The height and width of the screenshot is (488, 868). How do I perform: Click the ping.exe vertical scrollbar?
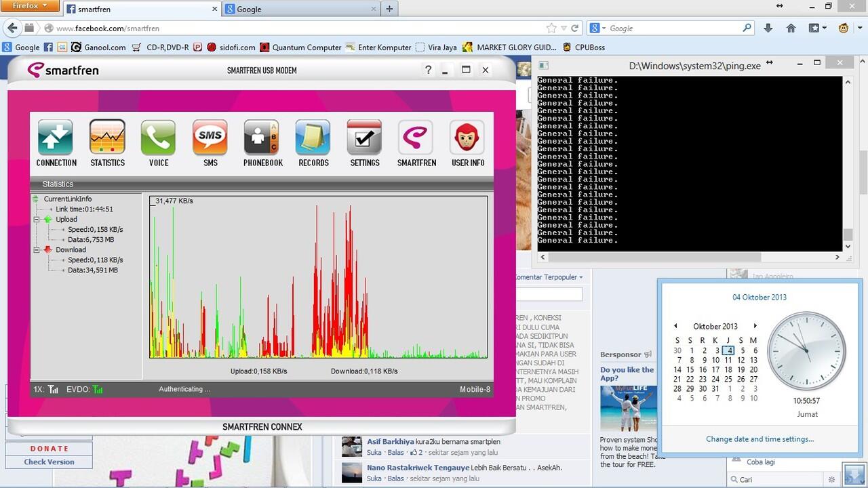point(847,163)
